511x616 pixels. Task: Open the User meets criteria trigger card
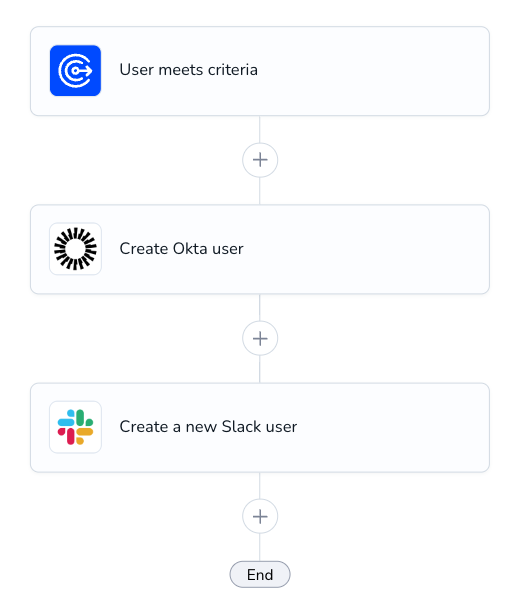pyautogui.click(x=260, y=71)
